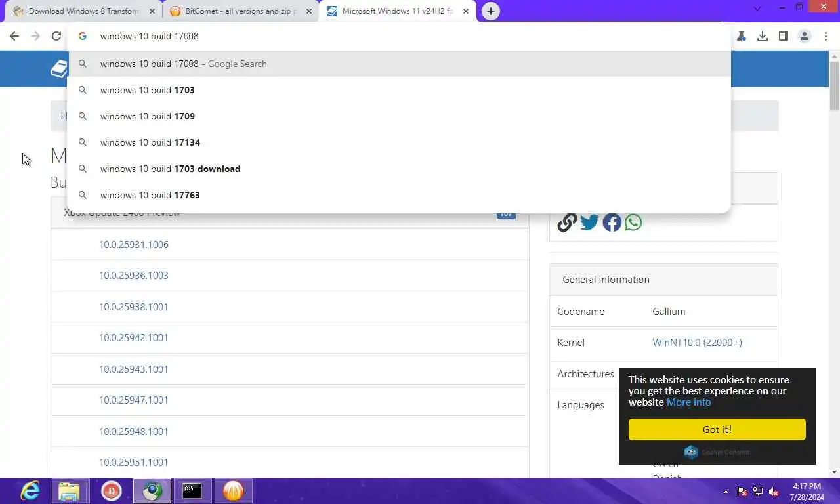Open build link 10.0.25936.1003
The height and width of the screenshot is (504, 840).
click(x=134, y=275)
